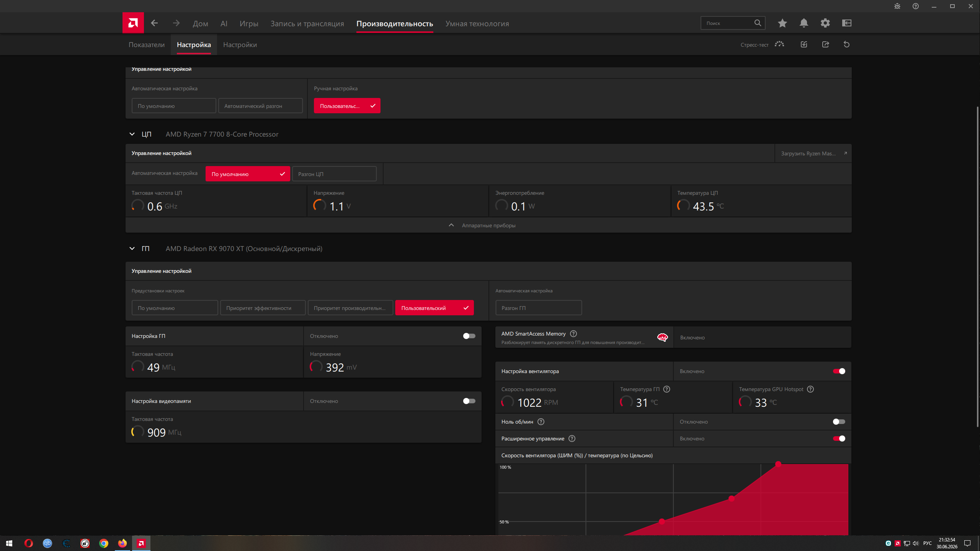
Task: Select Пользовательский GPU preset
Action: coord(434,308)
